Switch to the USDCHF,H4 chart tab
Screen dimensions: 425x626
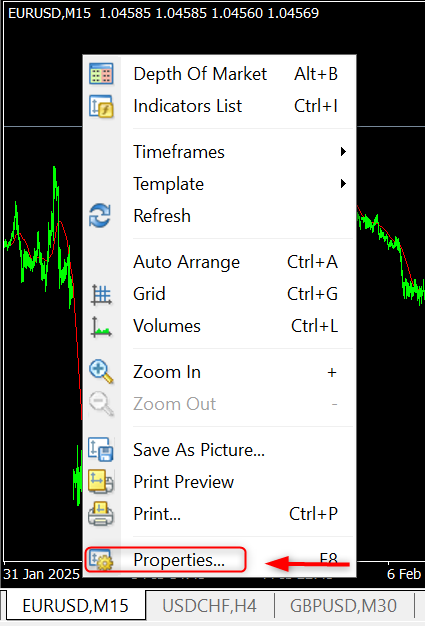click(210, 606)
